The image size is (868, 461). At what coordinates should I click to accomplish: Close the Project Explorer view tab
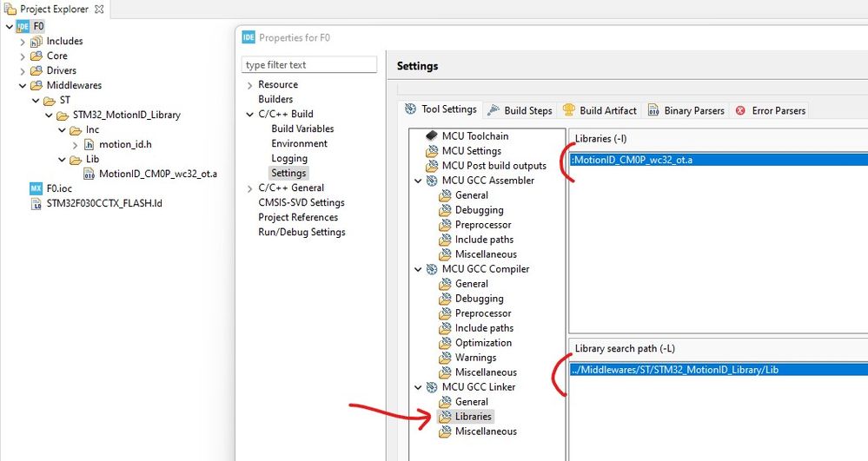click(99, 9)
